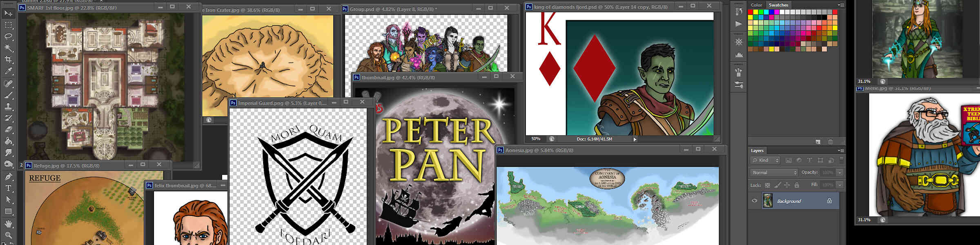This screenshot has height=245, width=980.
Task: Open the Histogram panel icon
Action: [739, 55]
